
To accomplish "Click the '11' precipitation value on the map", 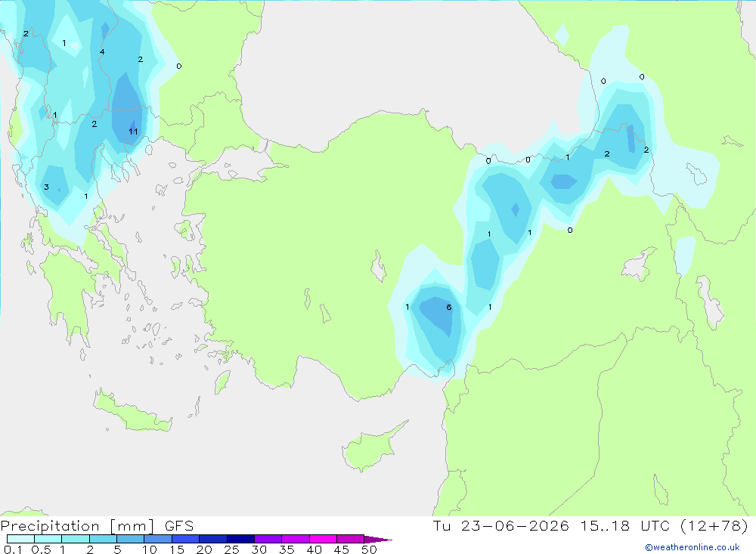I will [x=134, y=132].
